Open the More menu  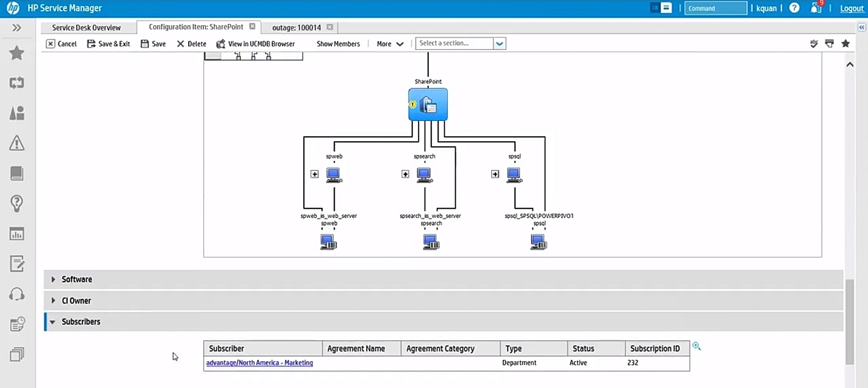[x=390, y=43]
